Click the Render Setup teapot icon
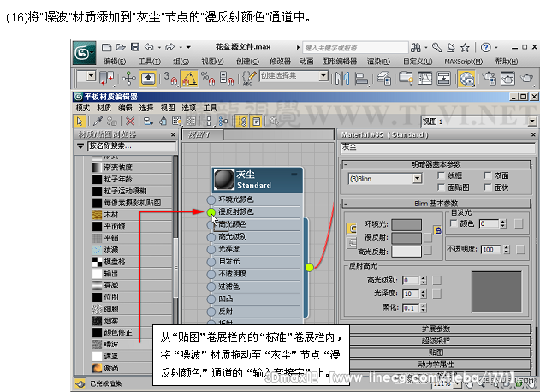The width and height of the screenshot is (540, 392). point(489,78)
